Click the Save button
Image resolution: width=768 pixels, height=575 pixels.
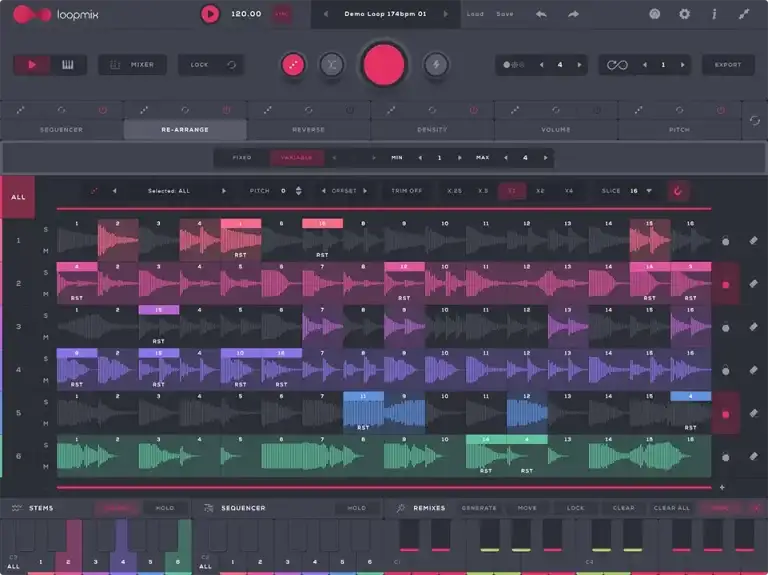(504, 14)
